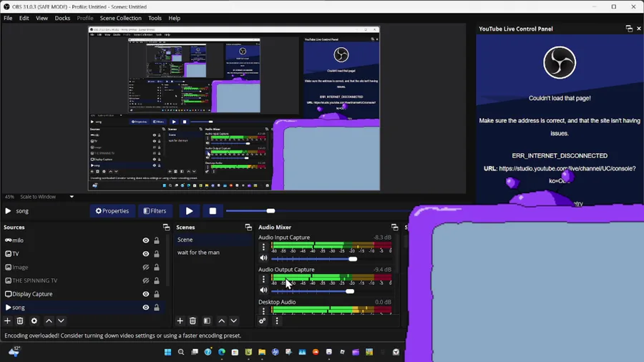Screen dimensions: 644x362
Task: Hide the milo source
Action: [x=146, y=240]
